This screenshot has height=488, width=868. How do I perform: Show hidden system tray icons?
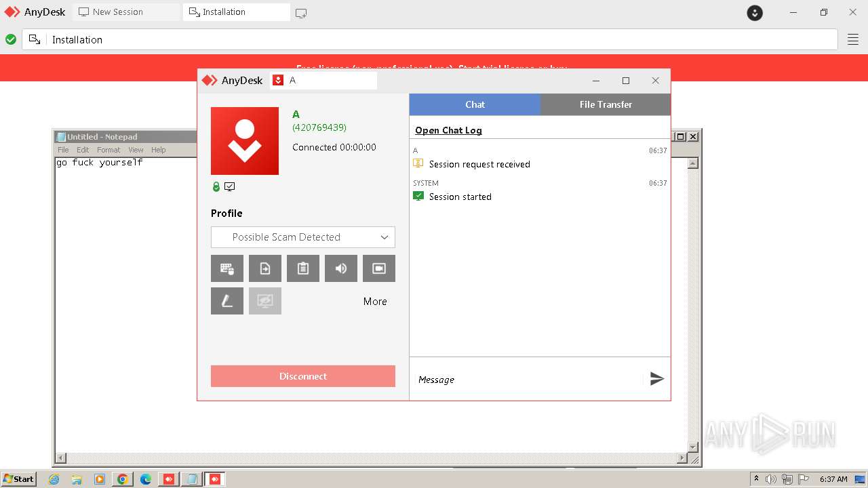coord(756,479)
